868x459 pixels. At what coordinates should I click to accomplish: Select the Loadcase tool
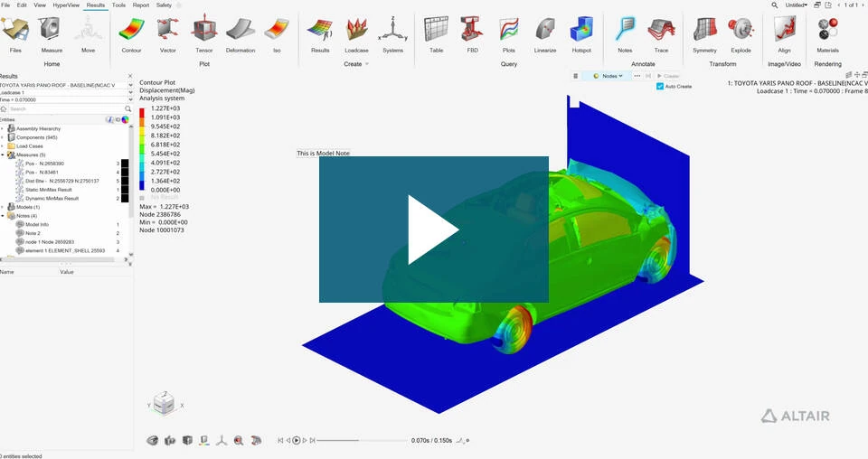(356, 34)
